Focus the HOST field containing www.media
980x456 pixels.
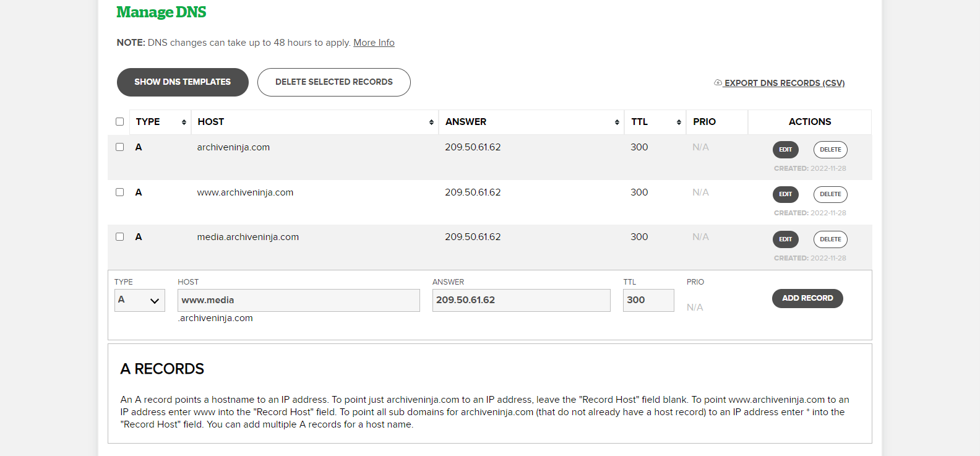tap(299, 300)
